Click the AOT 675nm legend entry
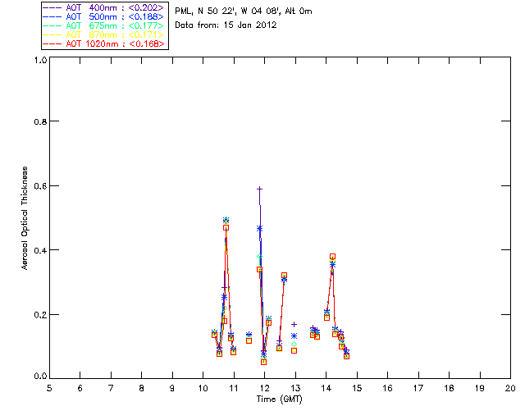Screen dimensions: 525x420 [104, 25]
